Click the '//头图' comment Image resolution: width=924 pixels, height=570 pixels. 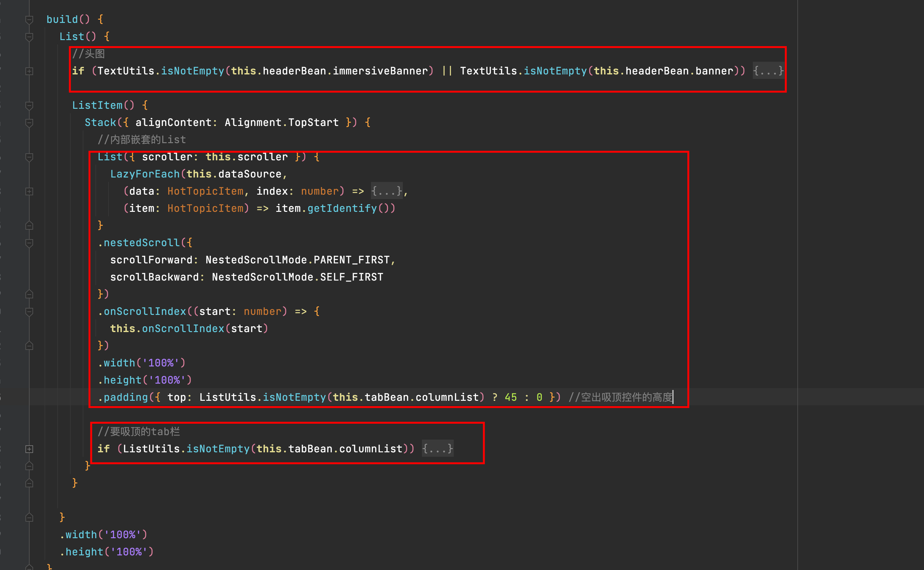[x=88, y=53]
